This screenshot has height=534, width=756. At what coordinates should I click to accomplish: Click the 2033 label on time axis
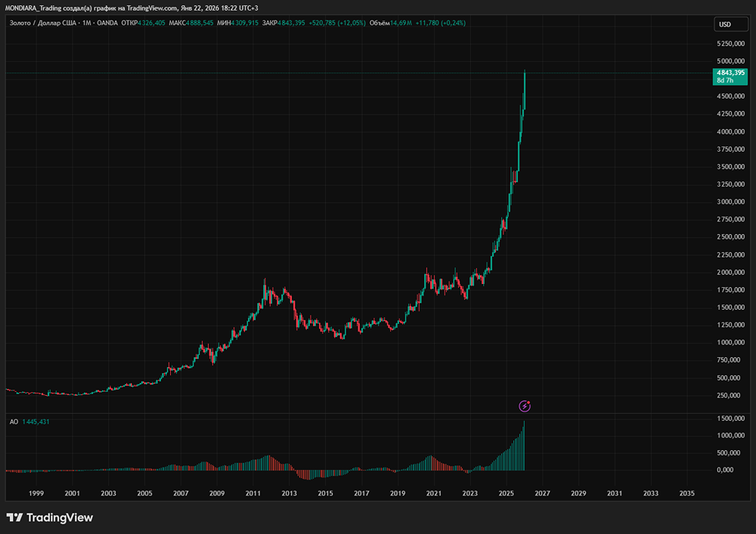[x=651, y=493]
